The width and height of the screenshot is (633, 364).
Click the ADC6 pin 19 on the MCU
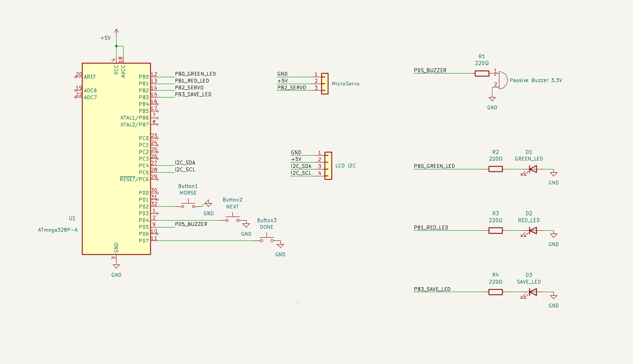click(78, 89)
